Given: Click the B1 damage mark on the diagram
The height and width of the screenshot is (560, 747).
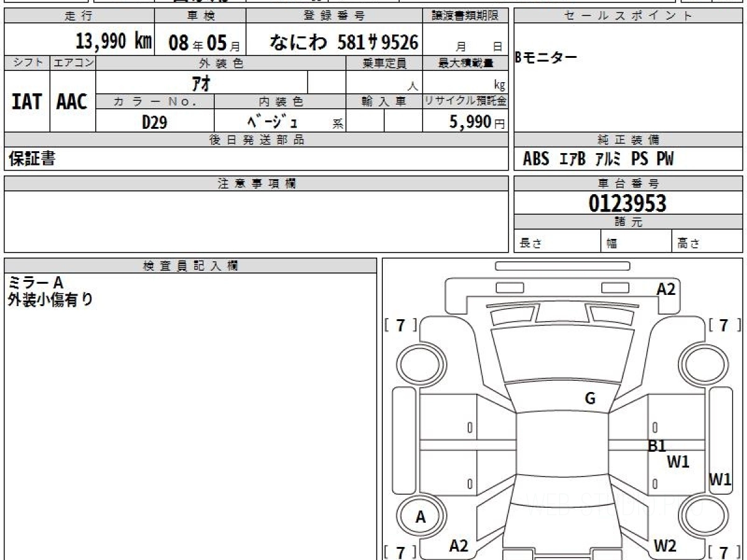Looking at the screenshot, I should click(x=657, y=446).
